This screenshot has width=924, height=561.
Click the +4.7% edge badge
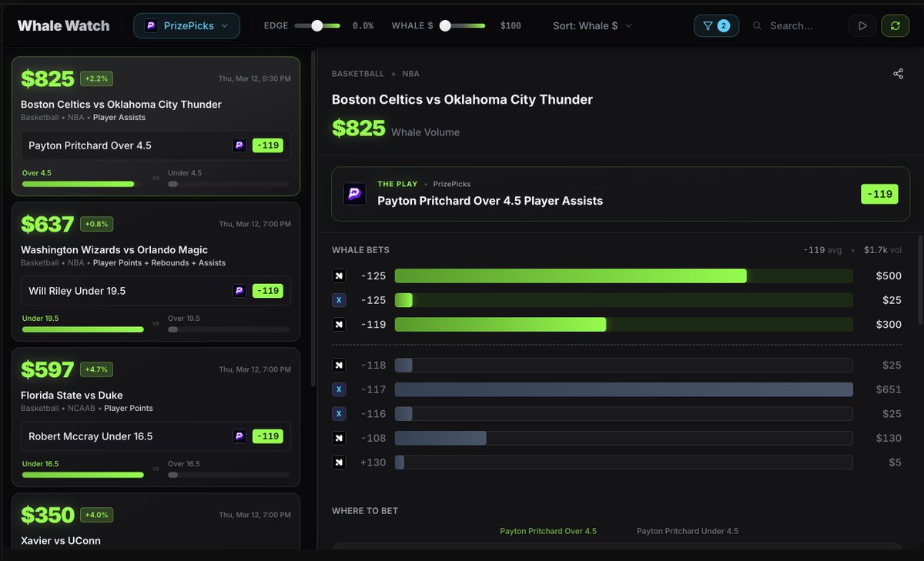coord(97,369)
